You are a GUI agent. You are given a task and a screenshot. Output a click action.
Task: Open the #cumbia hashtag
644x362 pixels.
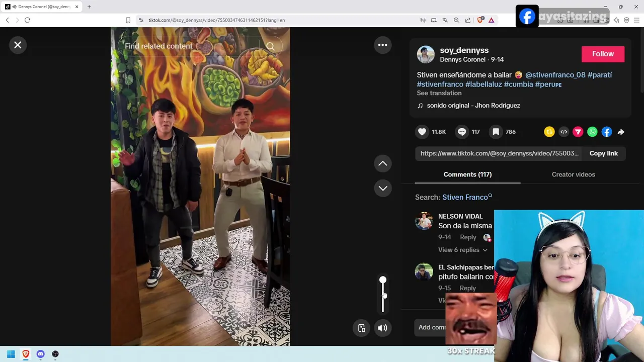pyautogui.click(x=518, y=84)
